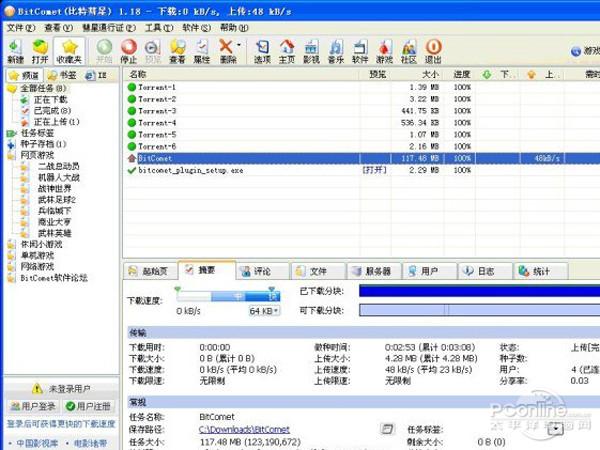Click the 主页 (Home) toolbar icon
Screen dimensions: 600x450
287,50
